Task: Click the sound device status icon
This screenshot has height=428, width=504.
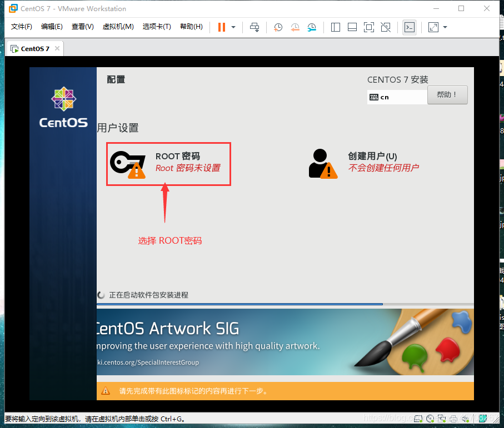Action: 465,419
